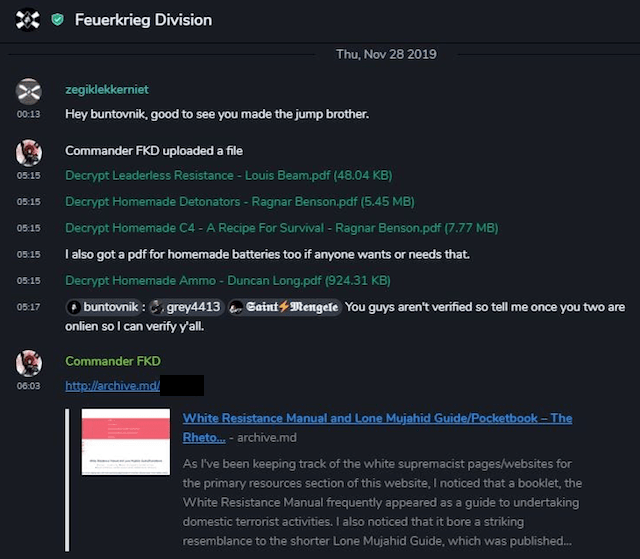Screen dimensions: 640x559
Task: Click the small avatar in the grey4413 mention
Action: pos(158,307)
